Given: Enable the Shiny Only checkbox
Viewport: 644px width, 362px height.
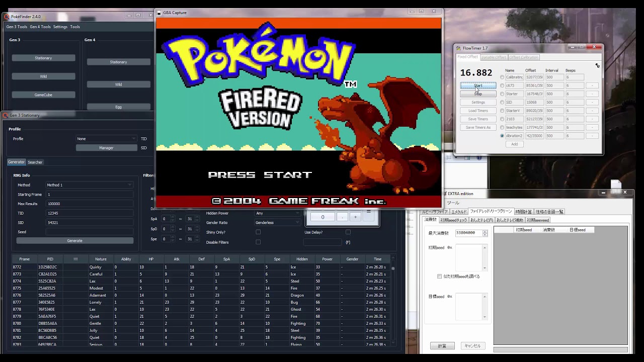Looking at the screenshot, I should click(x=258, y=232).
